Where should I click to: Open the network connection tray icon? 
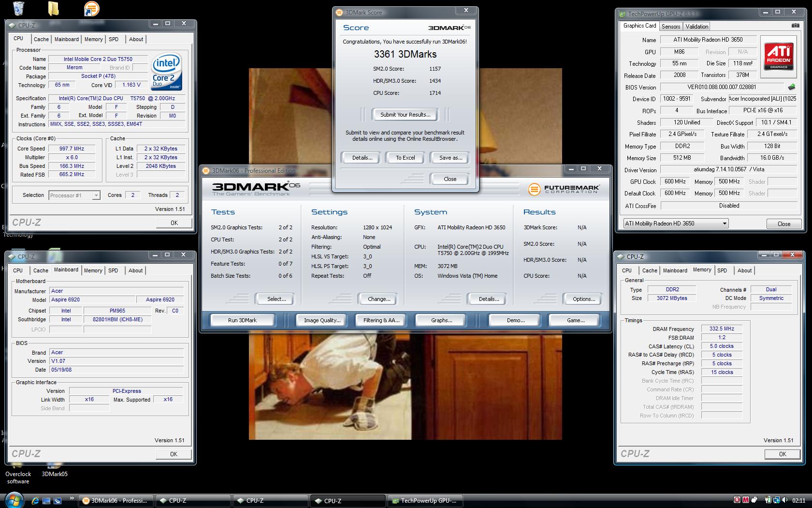point(777,500)
